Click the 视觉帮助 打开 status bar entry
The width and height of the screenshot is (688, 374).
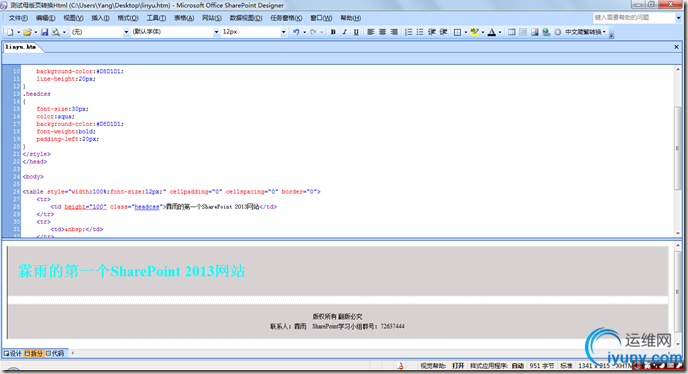coord(442,366)
